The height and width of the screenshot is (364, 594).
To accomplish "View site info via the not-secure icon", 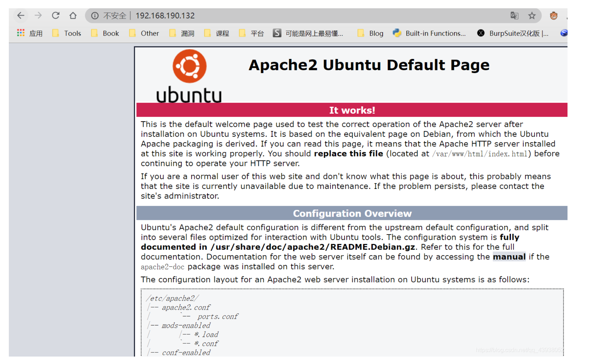I will click(x=95, y=16).
